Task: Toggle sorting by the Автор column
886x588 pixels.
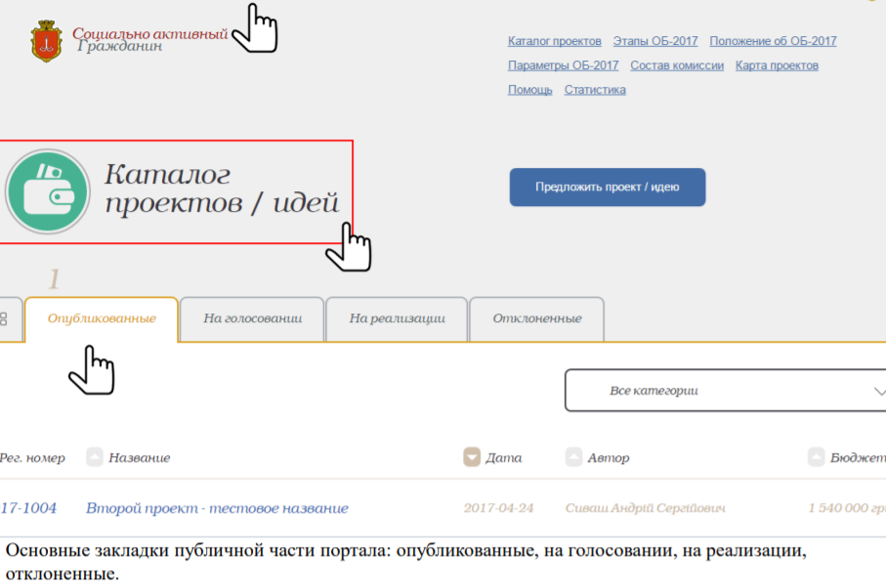Action: point(573,455)
